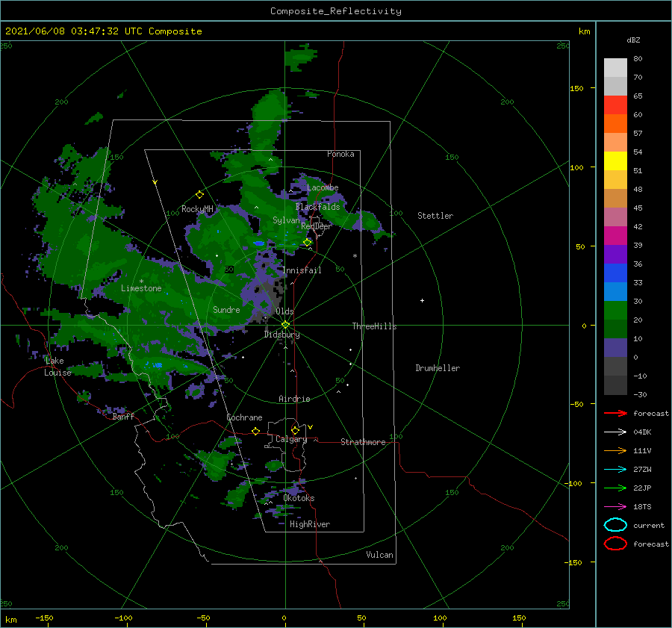Click the Lacombe city label
The height and width of the screenshot is (628, 672).
coord(323,187)
